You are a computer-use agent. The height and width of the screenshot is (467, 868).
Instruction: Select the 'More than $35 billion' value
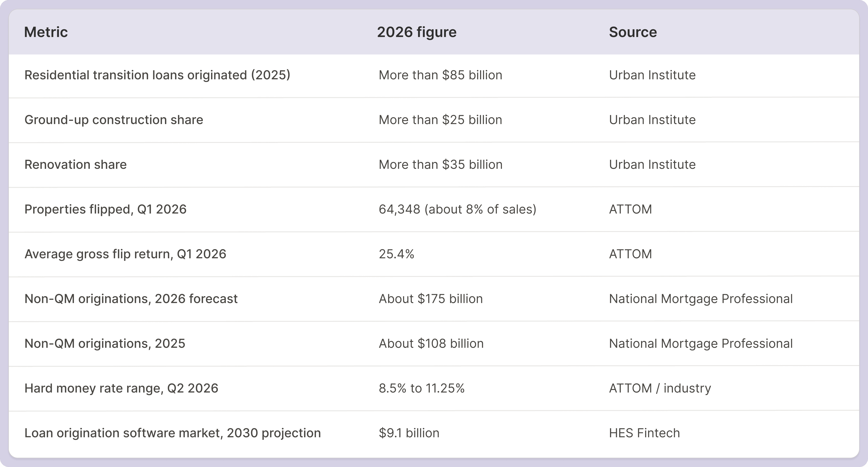point(440,165)
